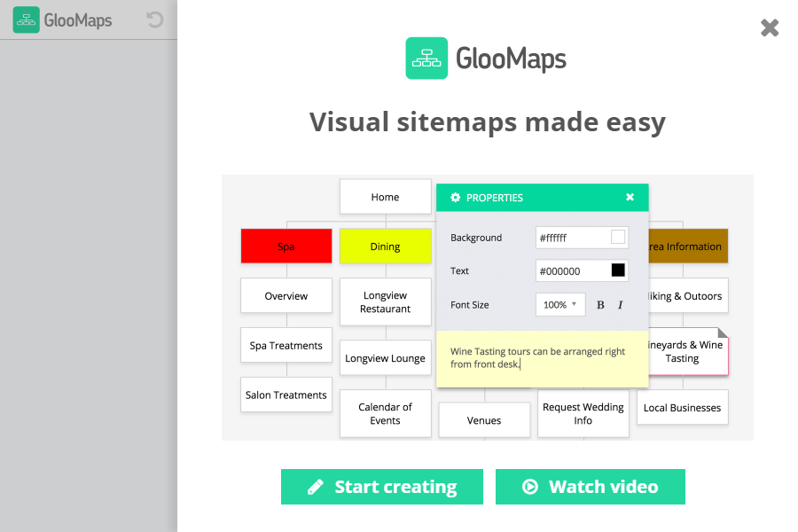Click the Background hex value field

[571, 238]
